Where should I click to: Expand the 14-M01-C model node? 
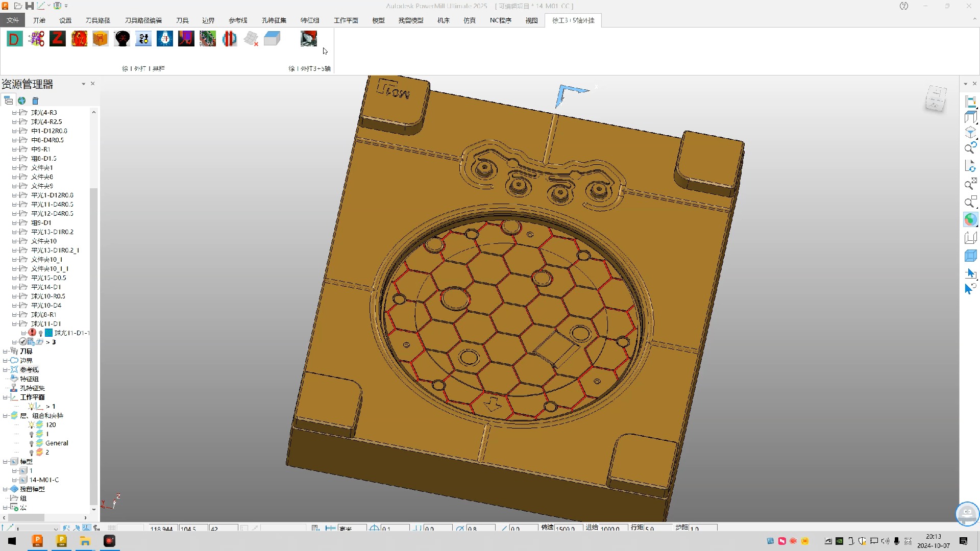coord(14,480)
